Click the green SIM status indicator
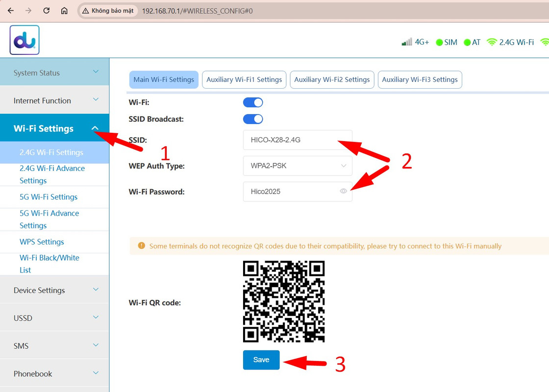Screen dimensions: 549x392 point(439,42)
